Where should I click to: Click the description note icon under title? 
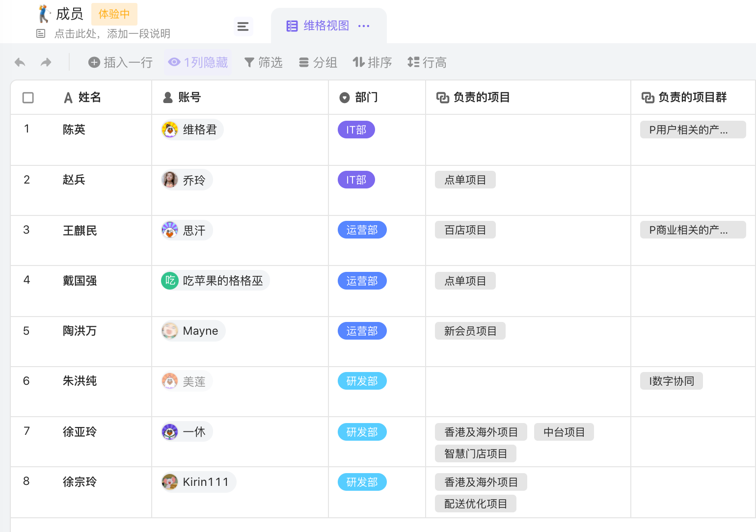(x=41, y=34)
